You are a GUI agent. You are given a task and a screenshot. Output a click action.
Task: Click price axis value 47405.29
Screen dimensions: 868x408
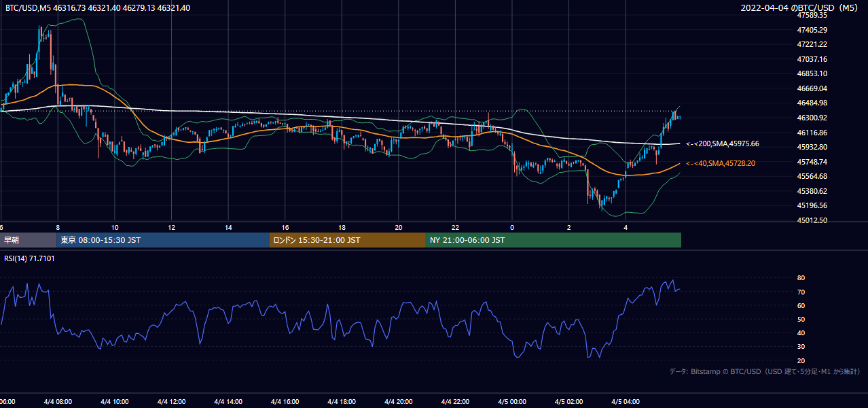point(812,30)
